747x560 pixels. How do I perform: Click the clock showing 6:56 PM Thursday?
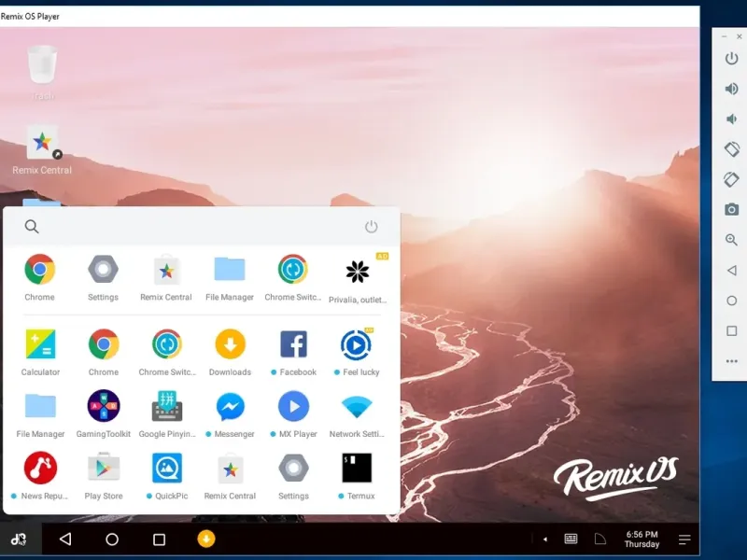coord(641,539)
